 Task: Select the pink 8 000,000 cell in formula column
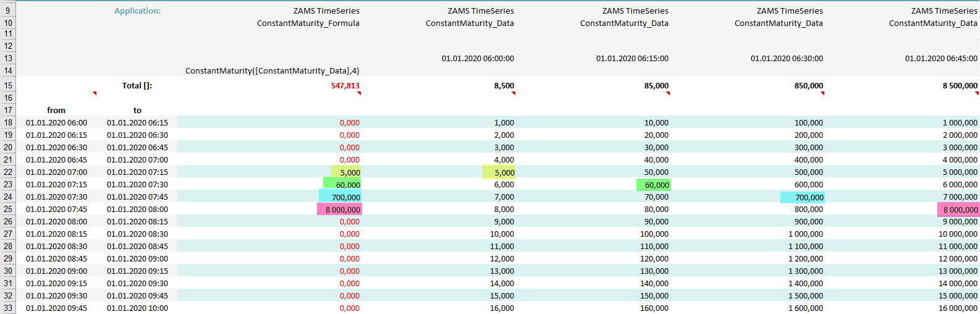tap(340, 210)
